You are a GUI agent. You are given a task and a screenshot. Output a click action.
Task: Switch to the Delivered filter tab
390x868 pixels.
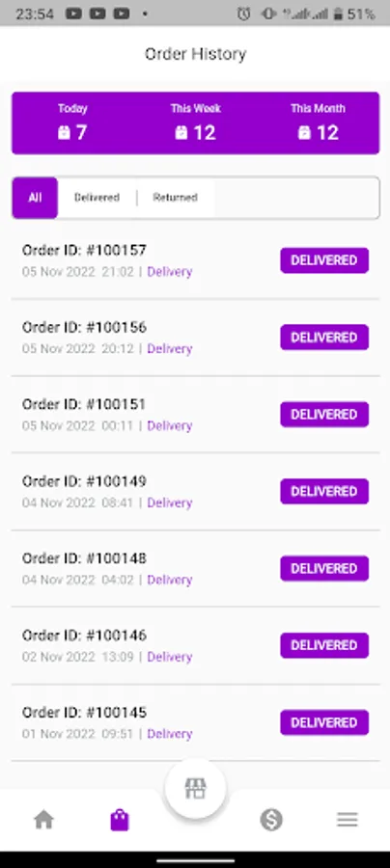pyautogui.click(x=97, y=198)
